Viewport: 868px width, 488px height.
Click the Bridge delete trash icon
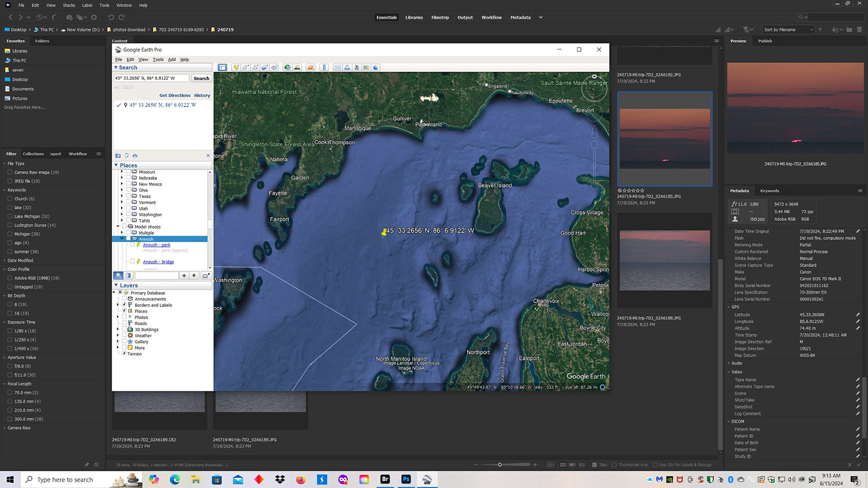click(859, 29)
